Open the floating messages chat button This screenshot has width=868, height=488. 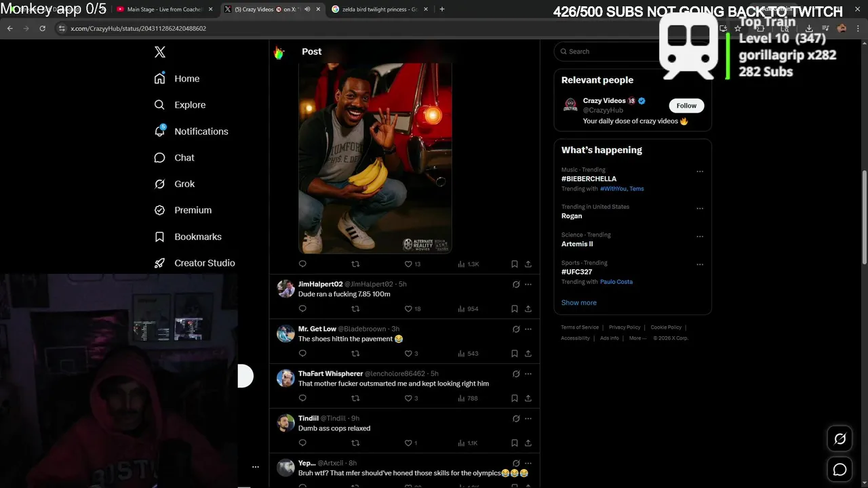[840, 469]
